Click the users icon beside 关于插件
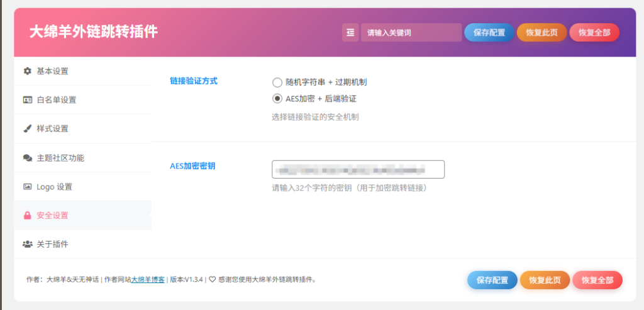Viewport: 644px width, 310px height. pos(27,244)
